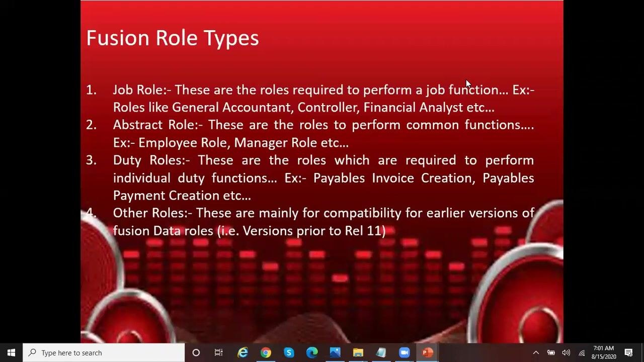644x362 pixels.
Task: Click the 'Job Role:-' bullet text
Action: click(x=142, y=90)
